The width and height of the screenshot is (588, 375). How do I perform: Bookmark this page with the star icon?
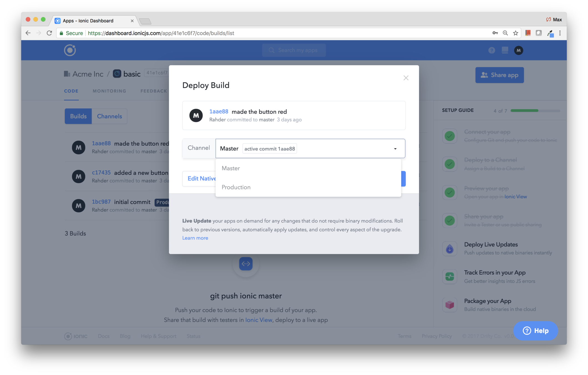[x=516, y=33]
